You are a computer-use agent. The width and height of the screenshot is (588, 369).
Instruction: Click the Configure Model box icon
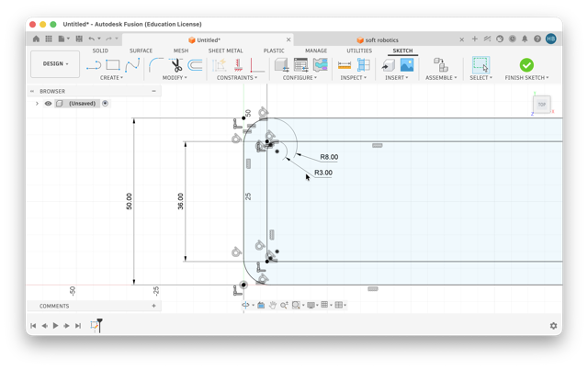[281, 65]
